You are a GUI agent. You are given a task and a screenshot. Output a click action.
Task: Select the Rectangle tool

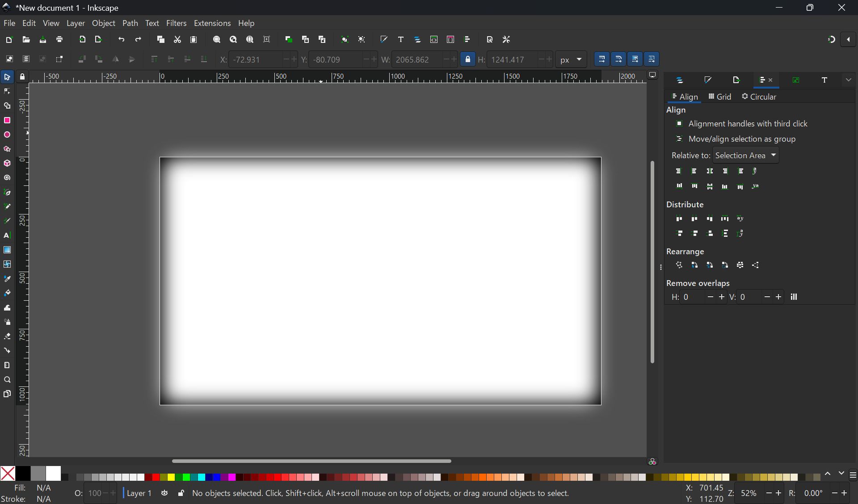point(7,120)
